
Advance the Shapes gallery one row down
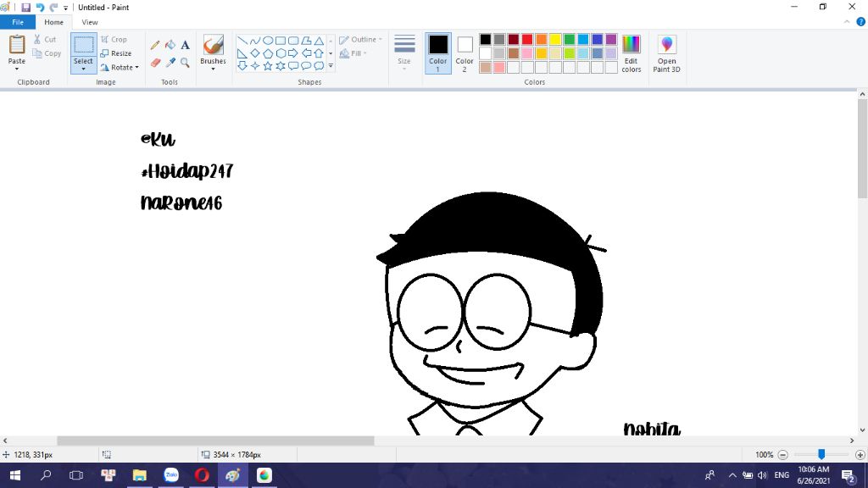pos(331,53)
